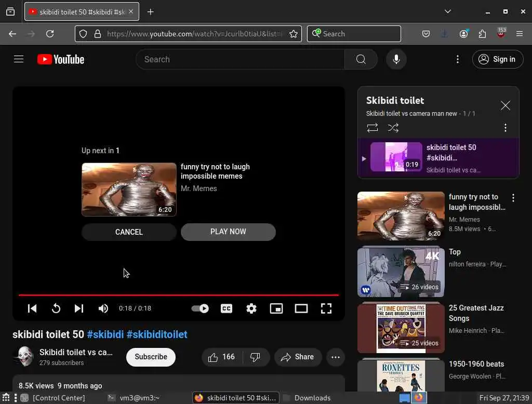Enter fullscreen mode
532x404 pixels.
tap(326, 308)
